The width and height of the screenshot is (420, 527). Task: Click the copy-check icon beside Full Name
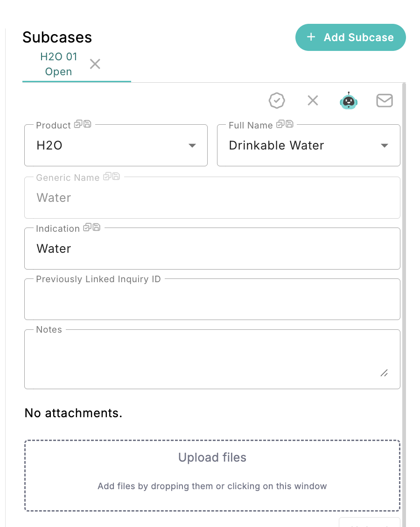tap(280, 124)
